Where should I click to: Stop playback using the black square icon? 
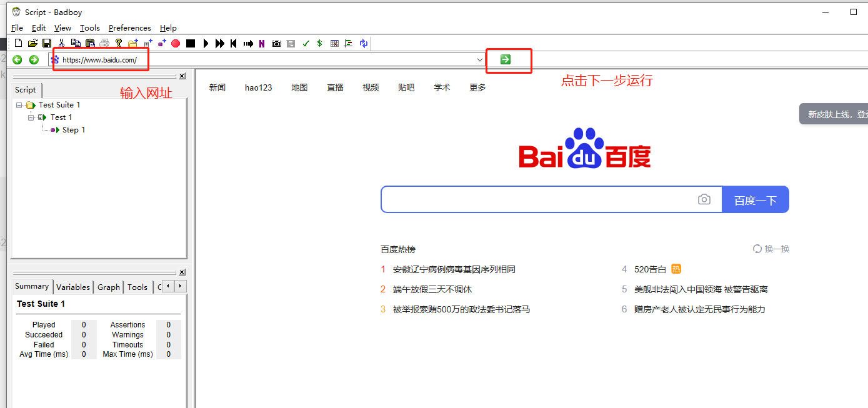190,43
